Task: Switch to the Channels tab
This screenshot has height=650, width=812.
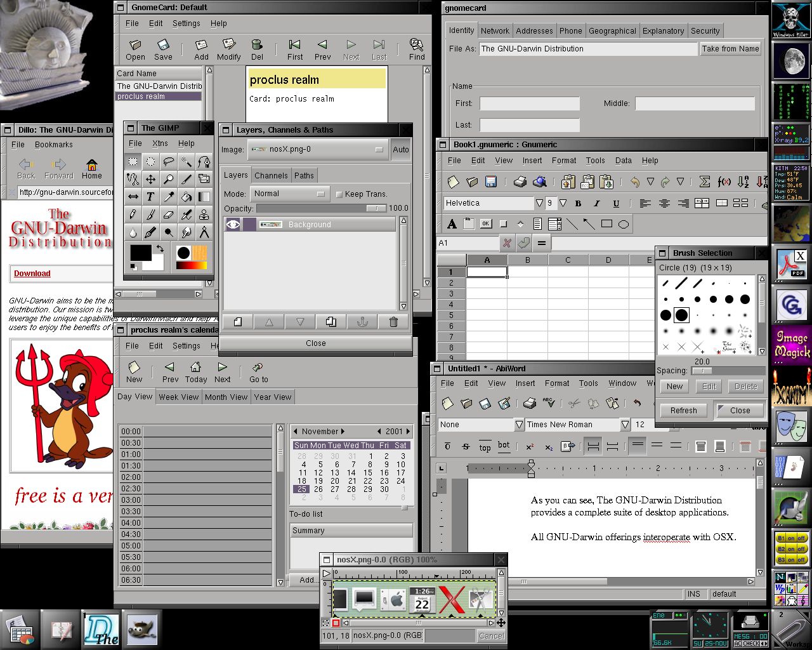Action: coord(271,176)
